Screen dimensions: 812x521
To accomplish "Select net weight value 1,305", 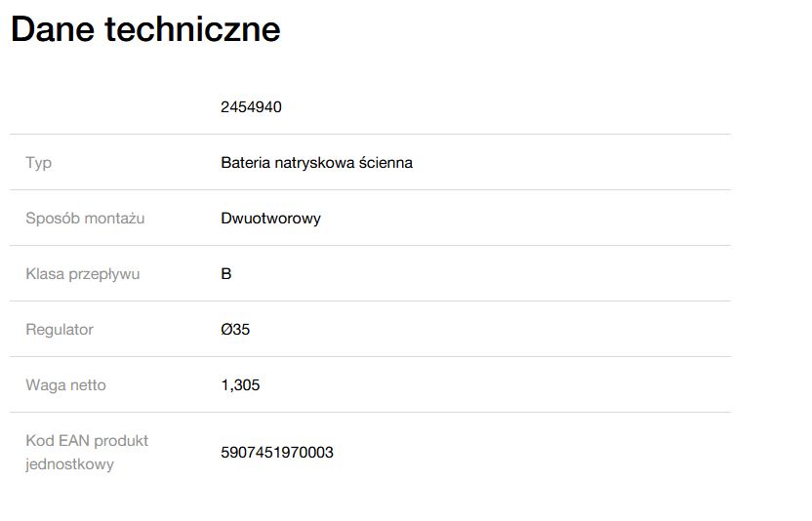I will click(240, 385).
